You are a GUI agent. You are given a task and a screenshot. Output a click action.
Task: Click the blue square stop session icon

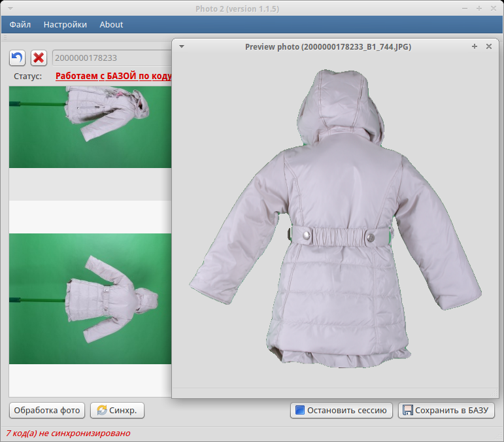300,411
